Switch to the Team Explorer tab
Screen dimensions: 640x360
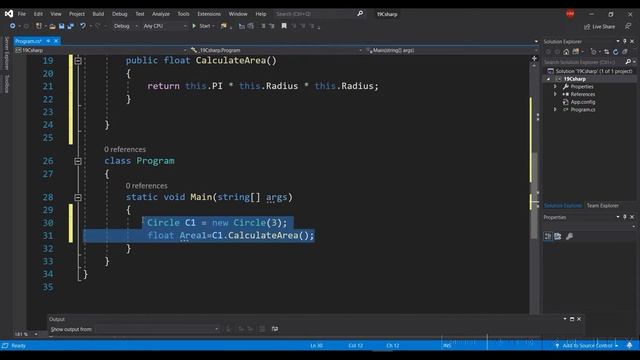[x=602, y=206]
